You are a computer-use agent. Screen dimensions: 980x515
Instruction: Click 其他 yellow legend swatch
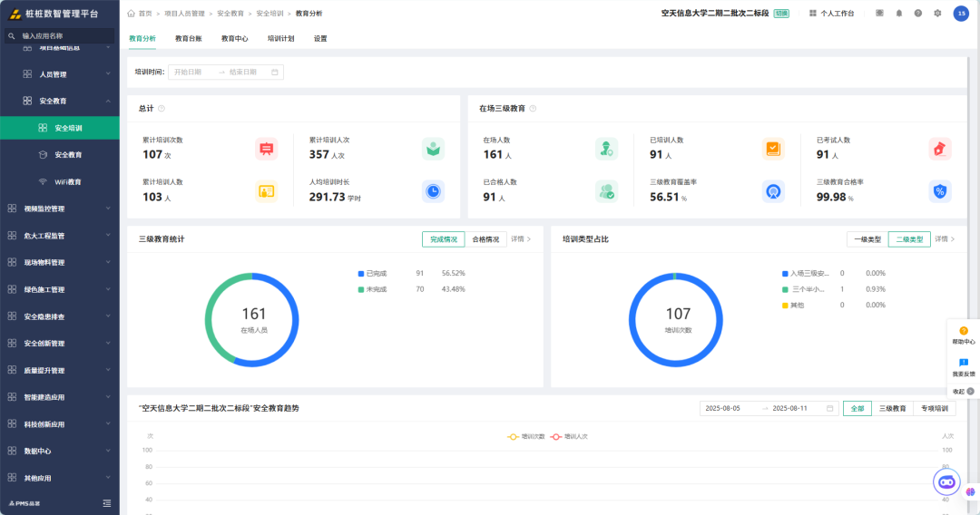pos(785,306)
